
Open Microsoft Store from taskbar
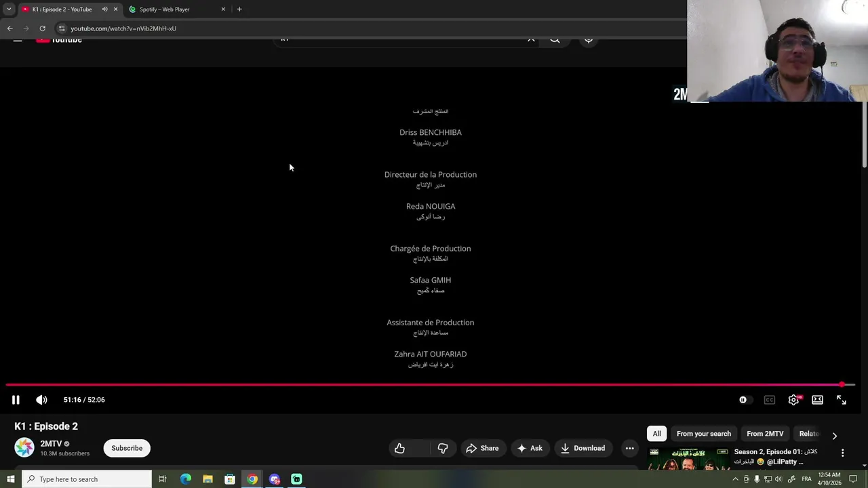tap(230, 479)
